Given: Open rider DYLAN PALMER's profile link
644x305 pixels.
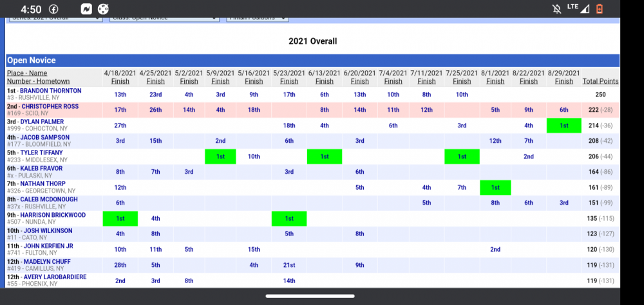Looking at the screenshot, I should (42, 122).
